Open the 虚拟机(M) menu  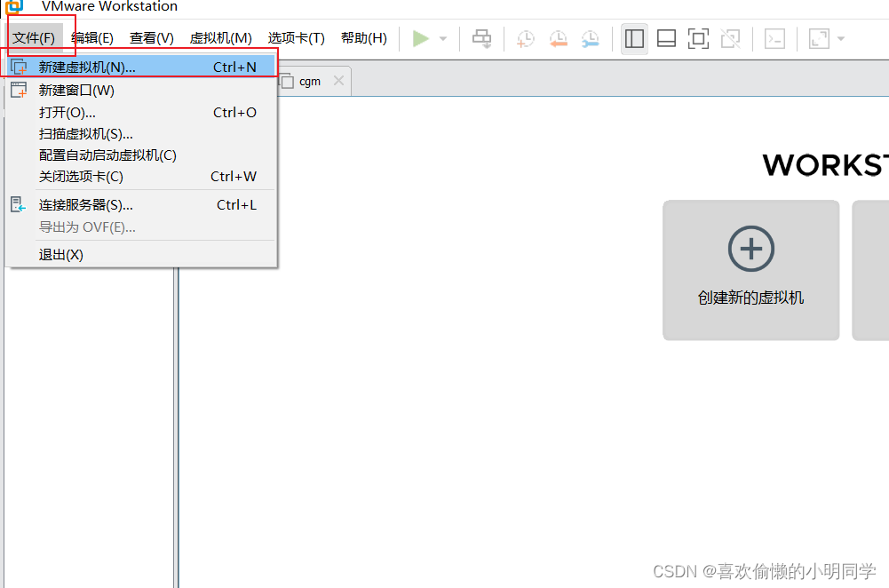[220, 38]
